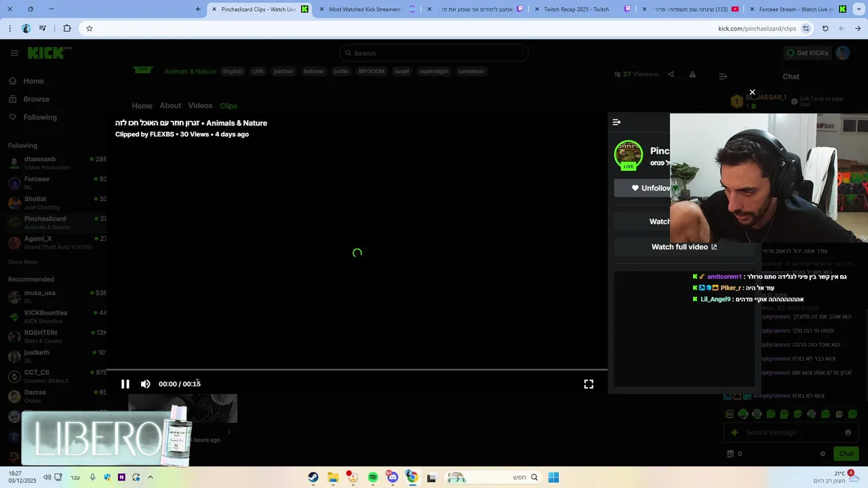Open dtanmanb channel in Following list

[56, 163]
